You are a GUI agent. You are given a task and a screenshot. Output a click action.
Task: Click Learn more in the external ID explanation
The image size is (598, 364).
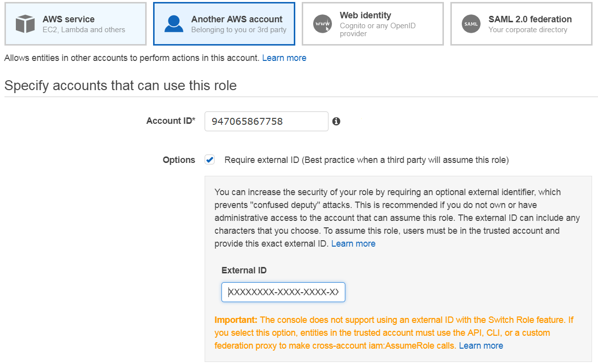pyautogui.click(x=353, y=243)
